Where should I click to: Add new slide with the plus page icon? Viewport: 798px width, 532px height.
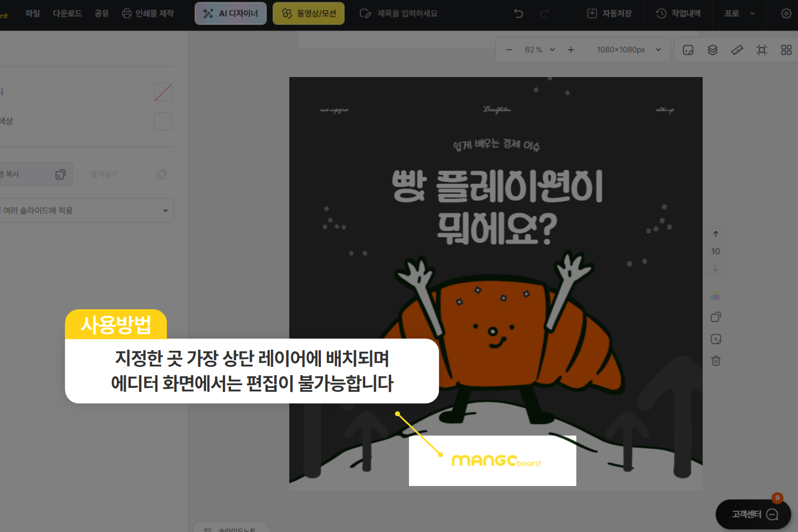click(x=716, y=339)
